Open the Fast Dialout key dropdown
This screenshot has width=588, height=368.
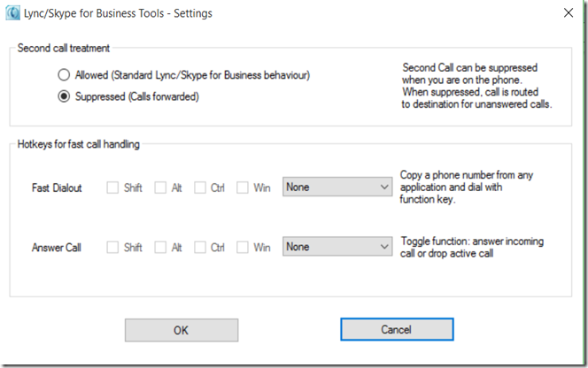tap(337, 187)
